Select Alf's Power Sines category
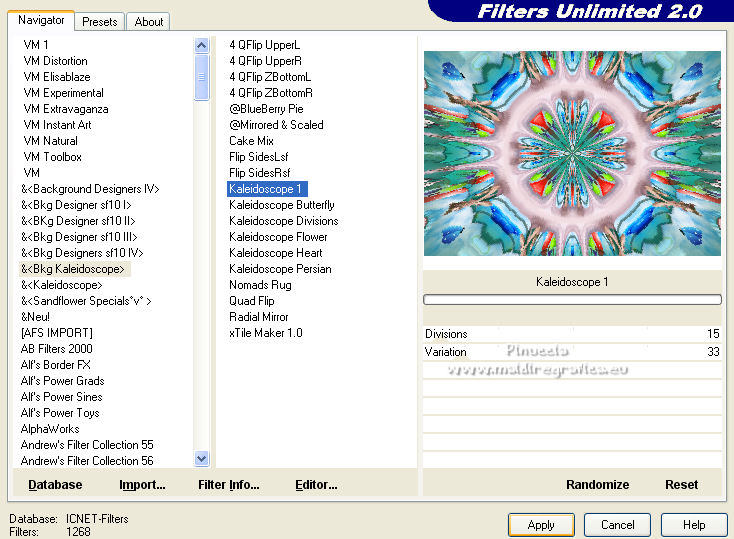Image resolution: width=734 pixels, height=539 pixels. click(61, 397)
